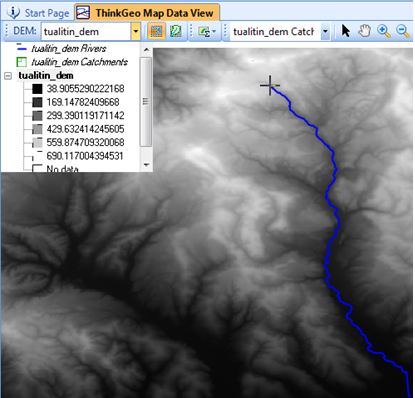This screenshot has height=398, width=415.
Task: Activate the hand pan tool
Action: 365,31
